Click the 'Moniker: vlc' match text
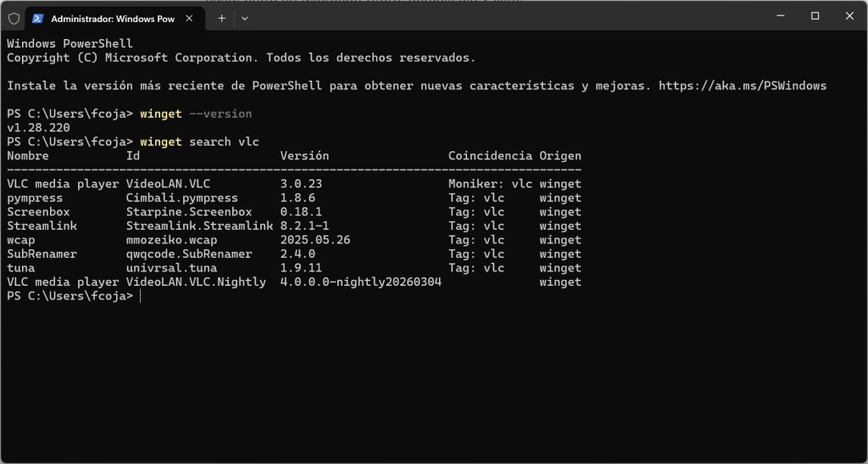This screenshot has width=868, height=464. [490, 183]
